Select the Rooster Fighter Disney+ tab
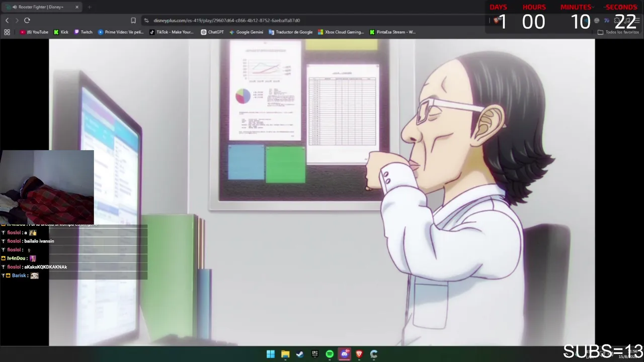Viewport: 644px width, 362px height. click(41, 7)
